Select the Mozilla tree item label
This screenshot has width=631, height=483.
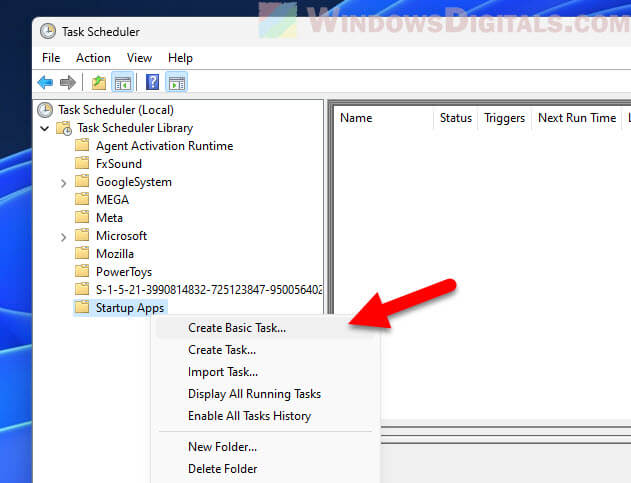point(115,254)
